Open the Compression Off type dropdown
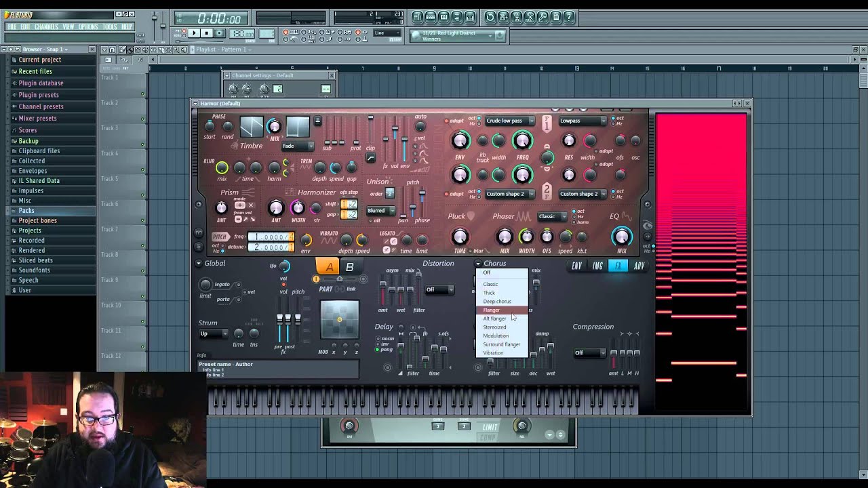 click(589, 352)
